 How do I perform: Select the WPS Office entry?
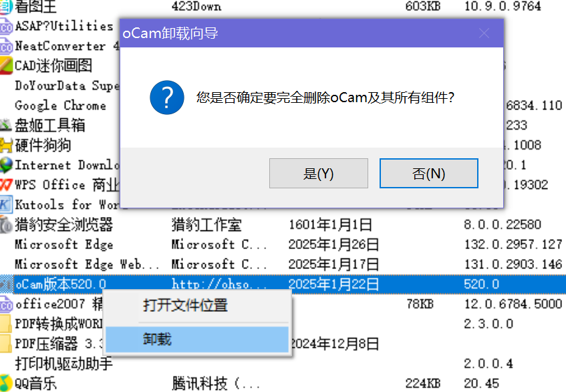coord(67,184)
